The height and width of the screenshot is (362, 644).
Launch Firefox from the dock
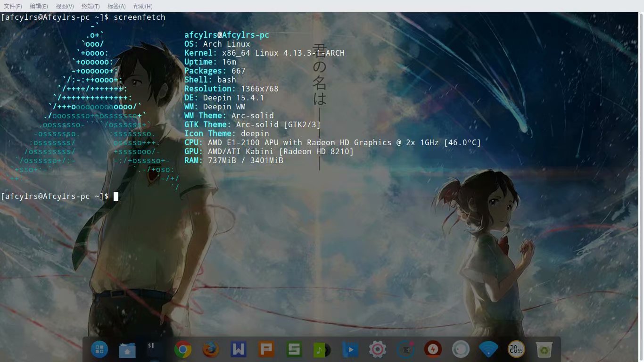pyautogui.click(x=211, y=349)
